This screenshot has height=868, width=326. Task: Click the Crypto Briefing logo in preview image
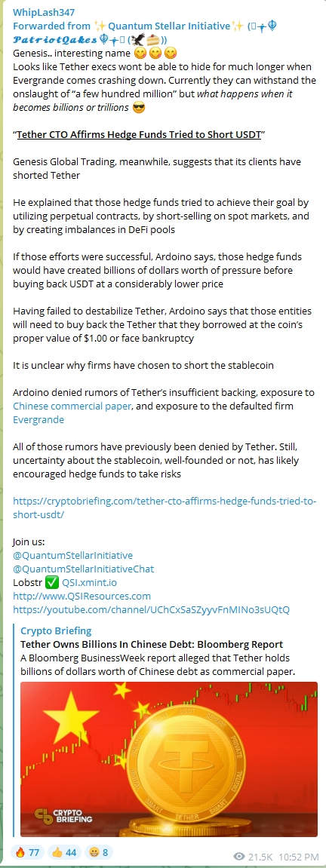(63, 815)
